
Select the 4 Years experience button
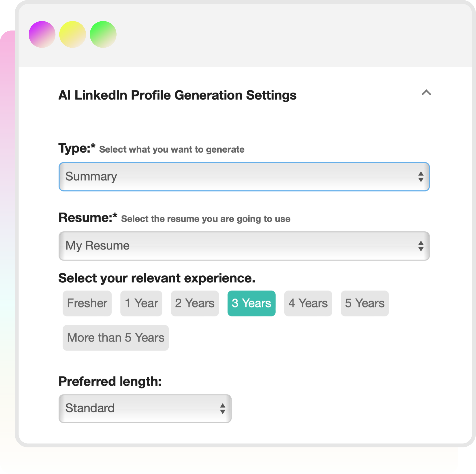pyautogui.click(x=308, y=303)
